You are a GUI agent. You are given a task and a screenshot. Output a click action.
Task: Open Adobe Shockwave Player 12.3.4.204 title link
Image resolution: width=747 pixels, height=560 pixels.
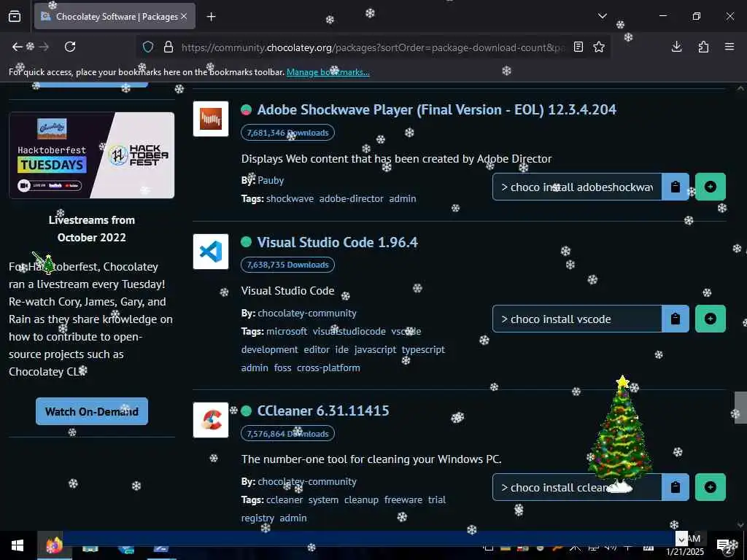[436, 109]
